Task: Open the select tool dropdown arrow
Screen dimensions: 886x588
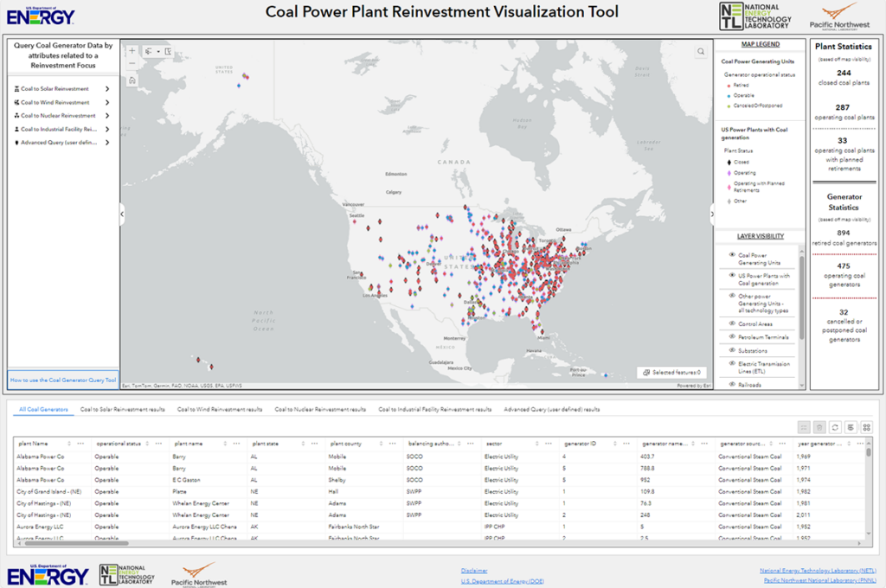Action: [158, 51]
